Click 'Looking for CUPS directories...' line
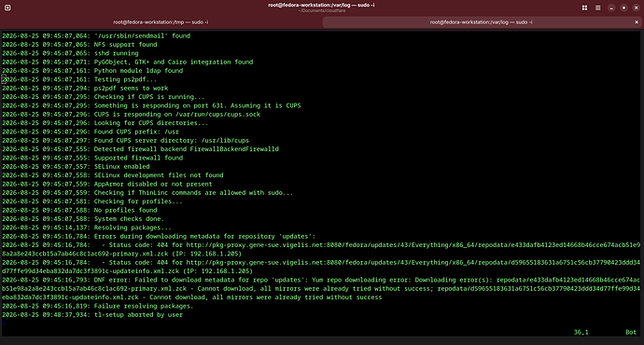 (105, 123)
